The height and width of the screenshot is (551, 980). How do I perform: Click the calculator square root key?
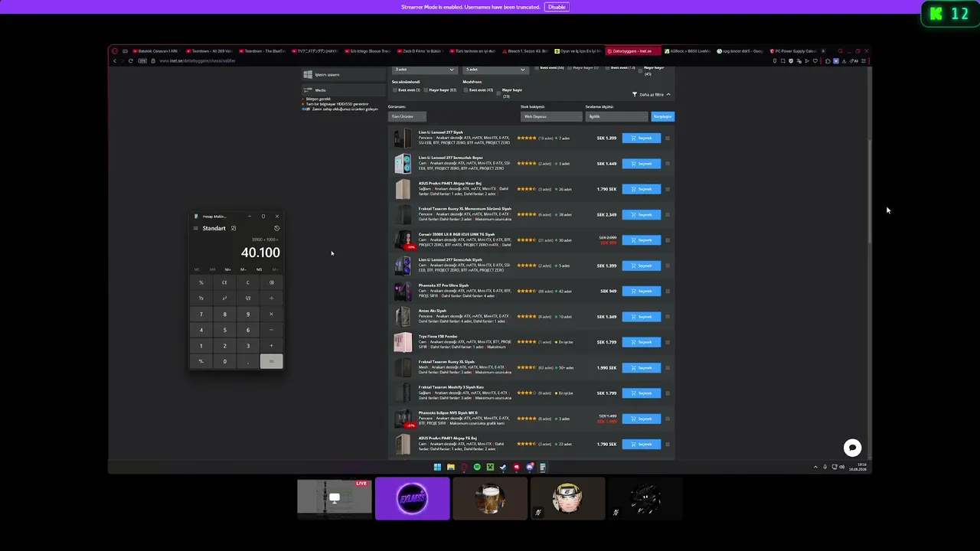pos(248,298)
